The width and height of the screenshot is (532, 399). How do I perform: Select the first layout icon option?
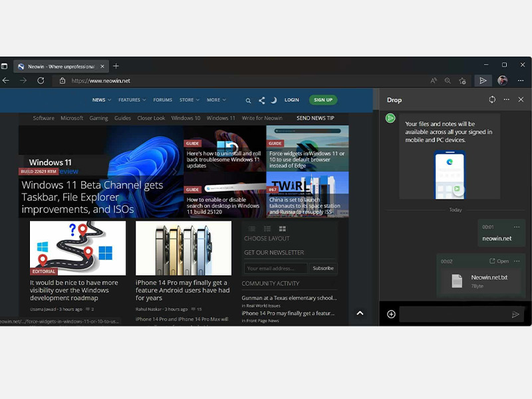(252, 229)
